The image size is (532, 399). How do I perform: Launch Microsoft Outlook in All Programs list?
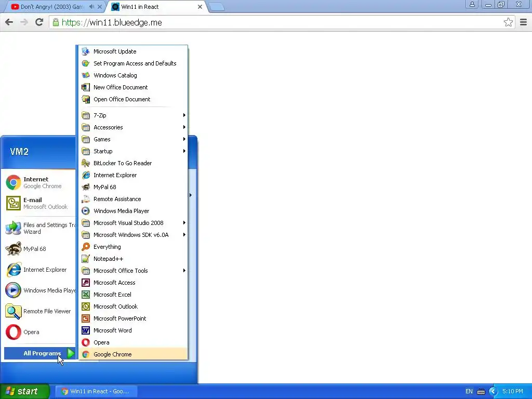133,307
